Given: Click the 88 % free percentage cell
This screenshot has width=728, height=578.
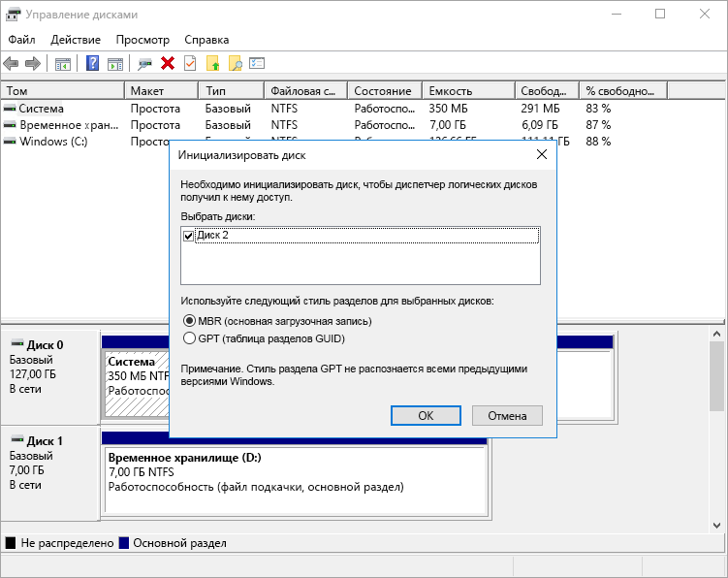Looking at the screenshot, I should pyautogui.click(x=598, y=142).
